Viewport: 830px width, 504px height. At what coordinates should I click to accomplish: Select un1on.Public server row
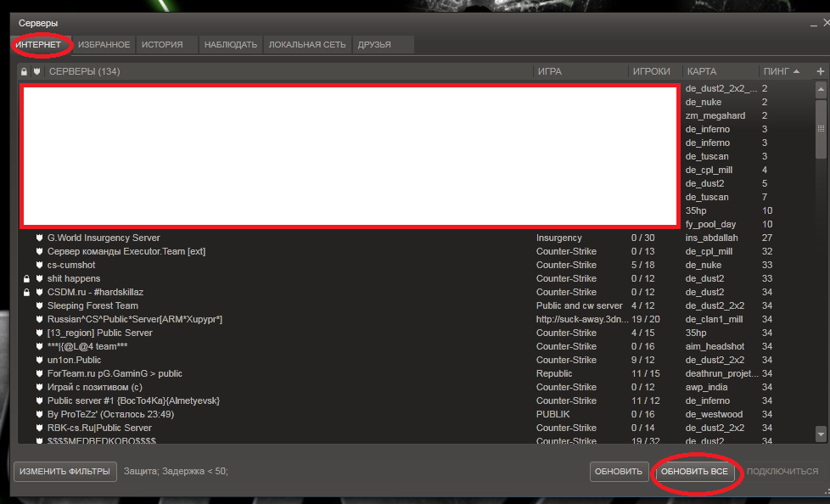[x=416, y=360]
